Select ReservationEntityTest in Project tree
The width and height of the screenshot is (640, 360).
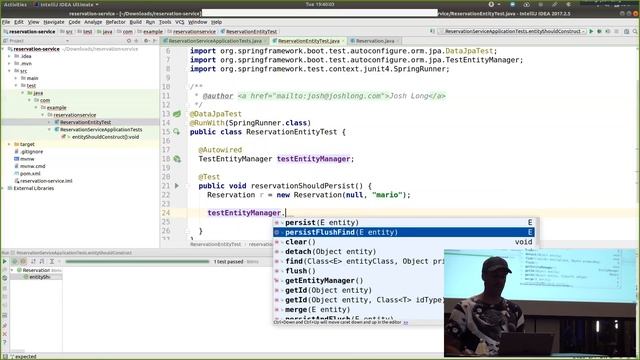(x=85, y=122)
